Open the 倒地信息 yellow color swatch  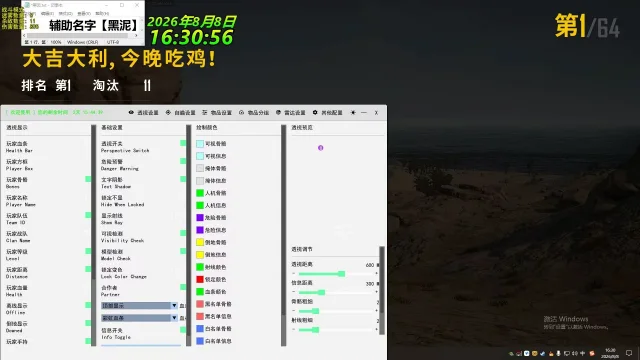point(200,255)
